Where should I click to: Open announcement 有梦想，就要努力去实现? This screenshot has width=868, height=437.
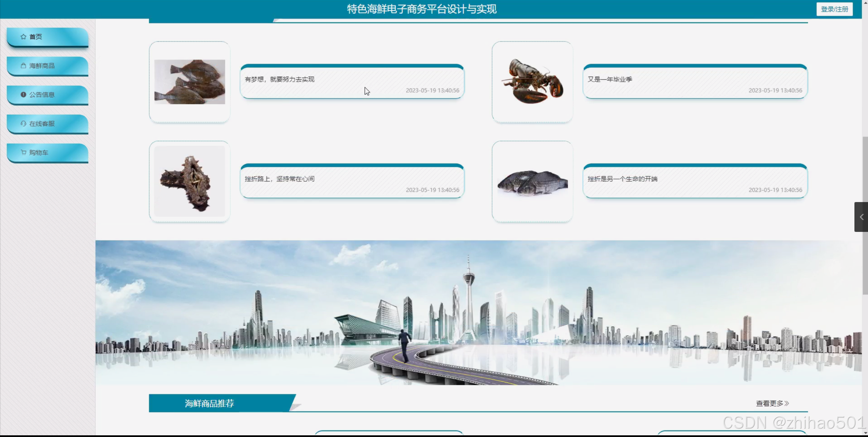point(280,79)
